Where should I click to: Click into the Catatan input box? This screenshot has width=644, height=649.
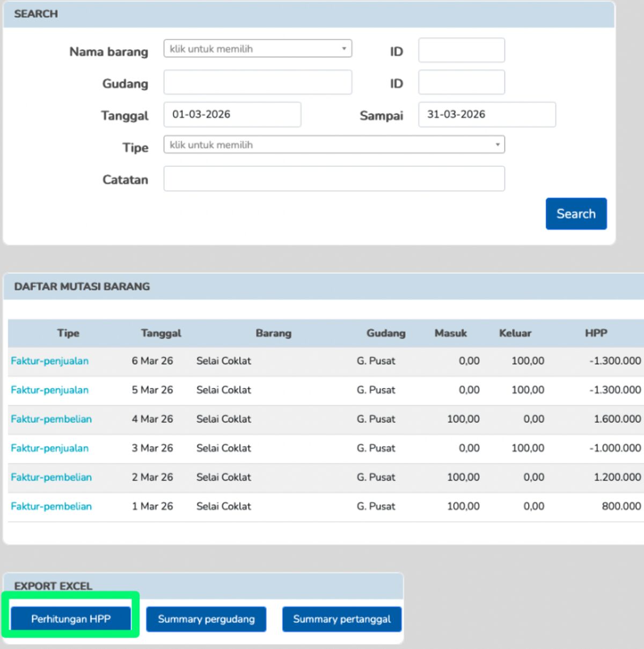[x=334, y=179]
